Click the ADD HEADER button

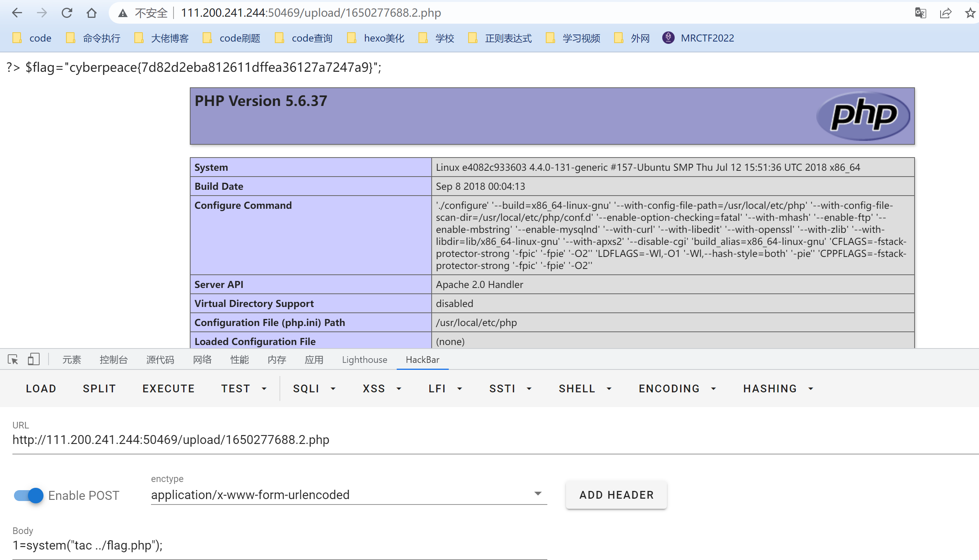[616, 495]
